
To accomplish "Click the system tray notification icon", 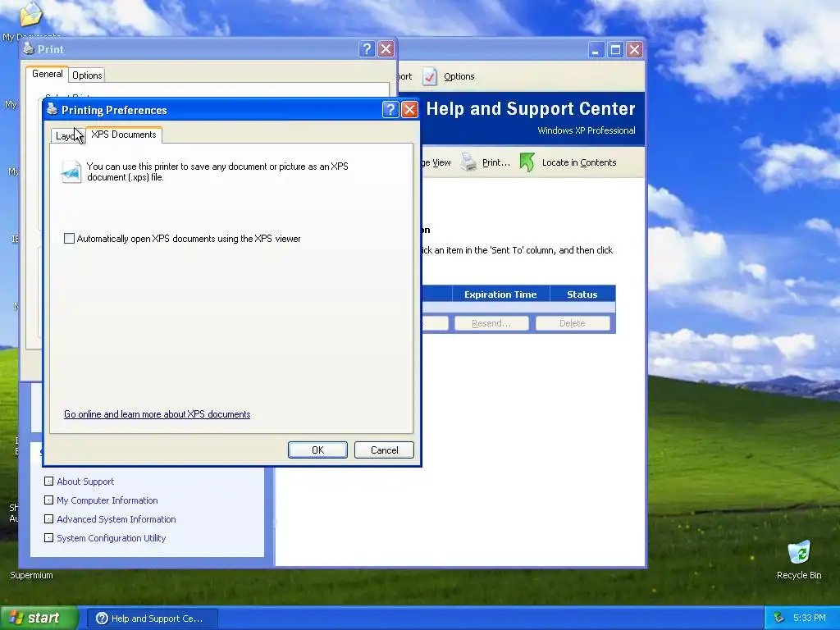I will 778,618.
